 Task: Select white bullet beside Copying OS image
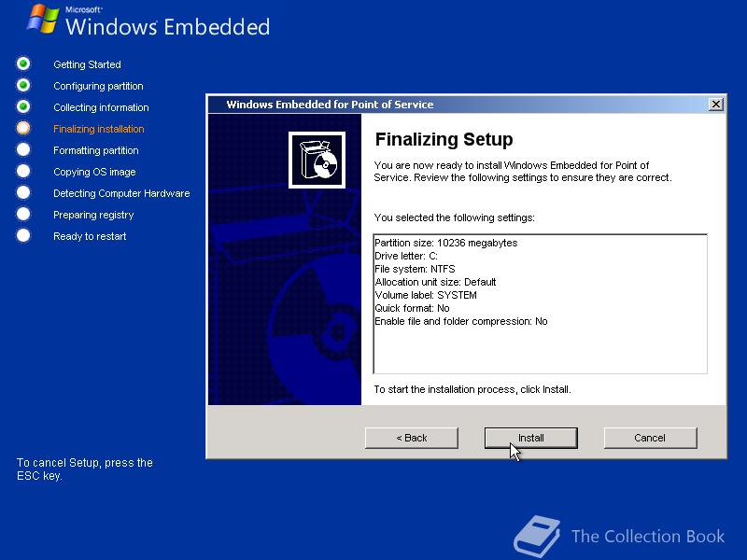23,171
